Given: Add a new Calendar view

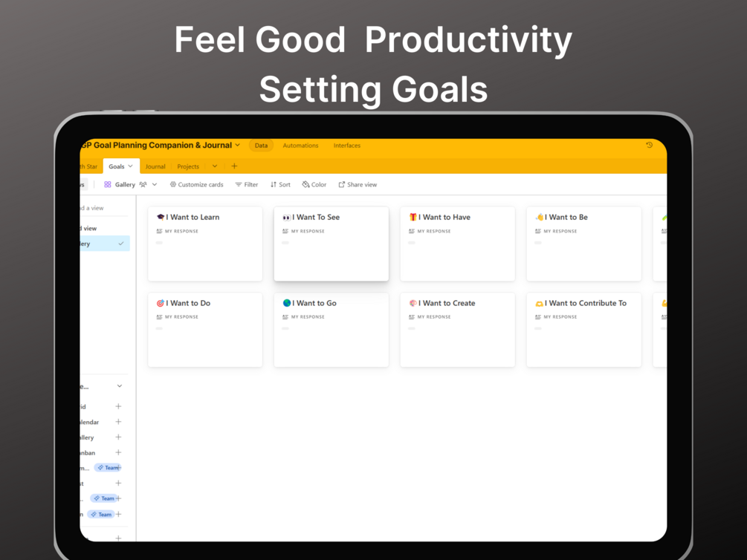Looking at the screenshot, I should click(118, 422).
